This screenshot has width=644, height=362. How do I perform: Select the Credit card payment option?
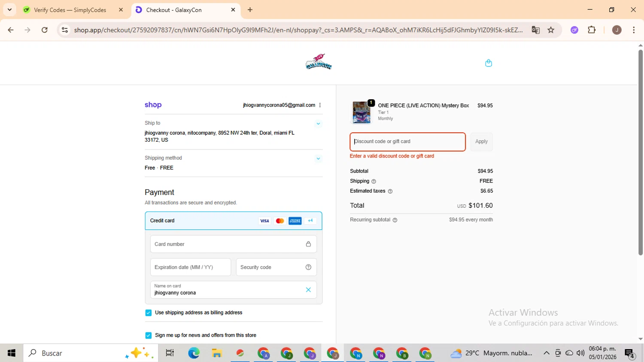coord(234,221)
